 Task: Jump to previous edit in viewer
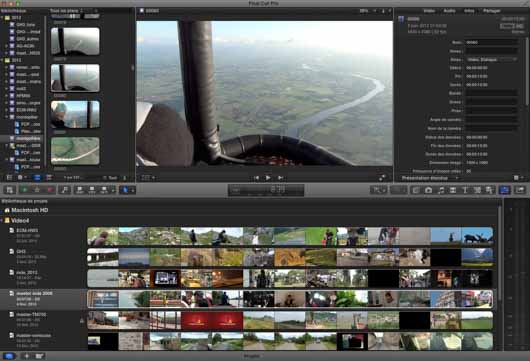click(x=256, y=177)
